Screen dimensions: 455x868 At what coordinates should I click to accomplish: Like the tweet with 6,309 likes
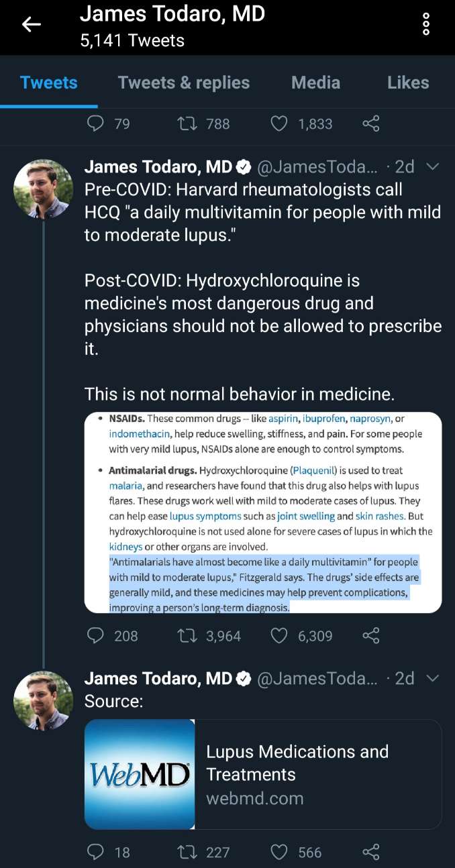tap(279, 635)
